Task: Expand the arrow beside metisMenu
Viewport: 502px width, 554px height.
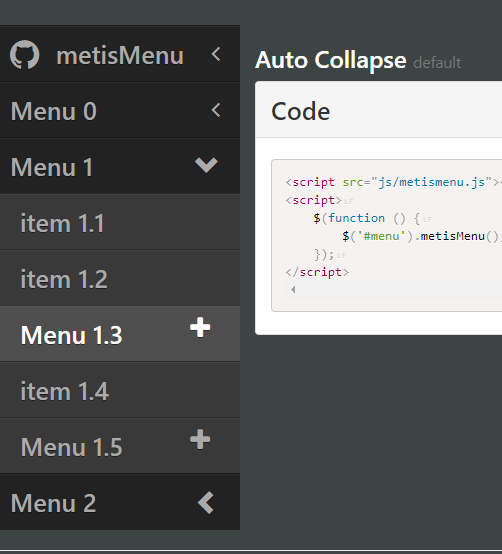Action: pos(216,54)
